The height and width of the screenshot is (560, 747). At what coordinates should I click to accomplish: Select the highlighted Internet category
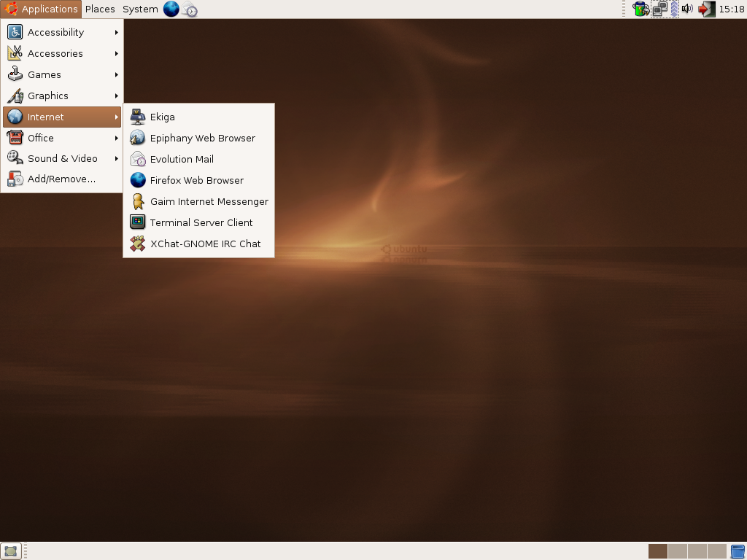[x=62, y=117]
